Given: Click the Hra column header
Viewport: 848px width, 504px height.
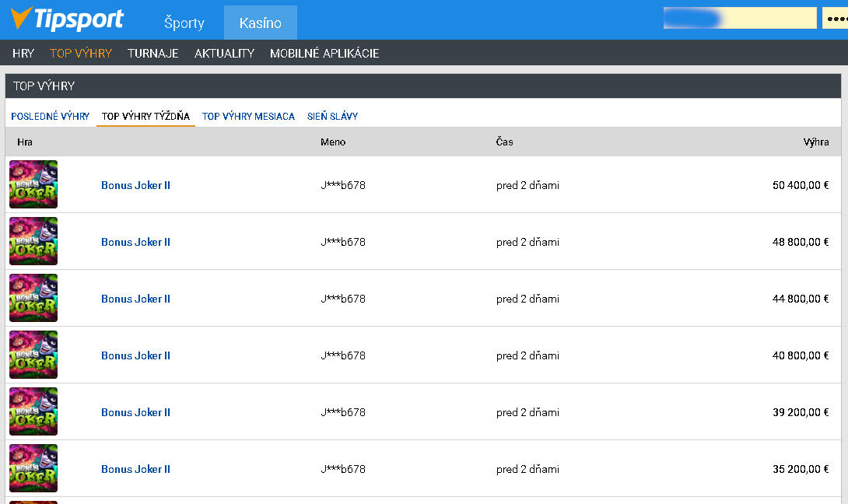Looking at the screenshot, I should (x=25, y=142).
